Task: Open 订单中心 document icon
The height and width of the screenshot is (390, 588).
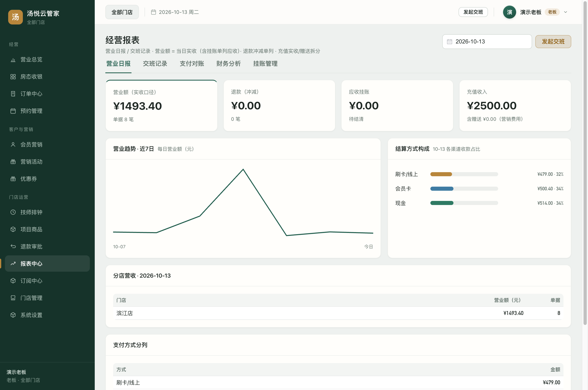Action: coord(13,94)
